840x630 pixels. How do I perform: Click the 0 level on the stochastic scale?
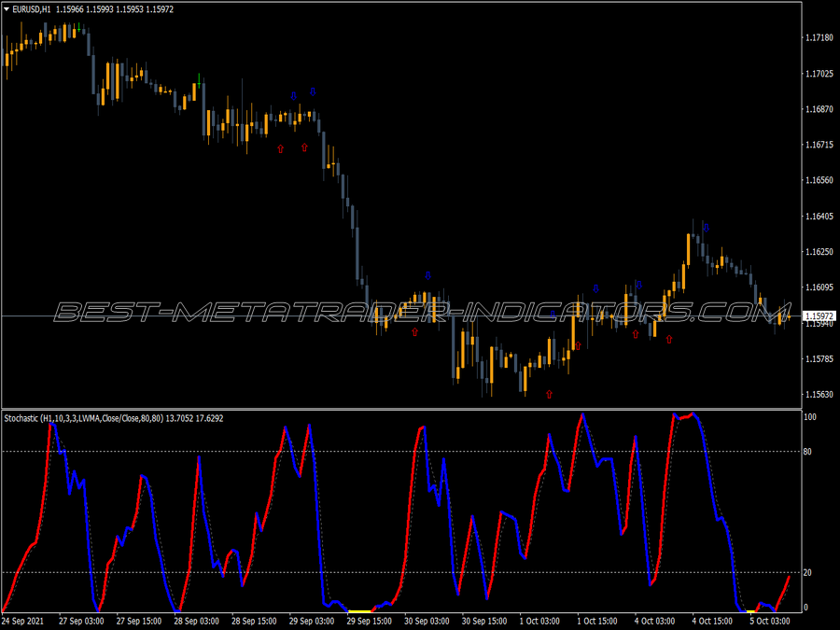806,608
